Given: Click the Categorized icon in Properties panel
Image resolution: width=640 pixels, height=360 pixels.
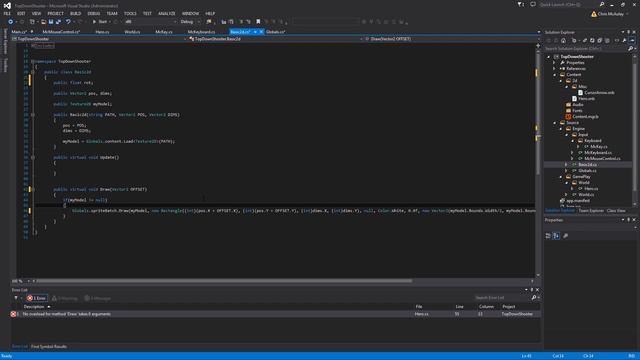Looking at the screenshot, I should point(548,236).
